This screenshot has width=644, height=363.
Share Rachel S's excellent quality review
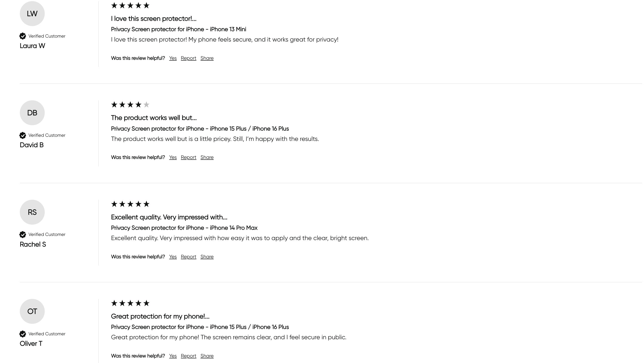[x=207, y=257]
